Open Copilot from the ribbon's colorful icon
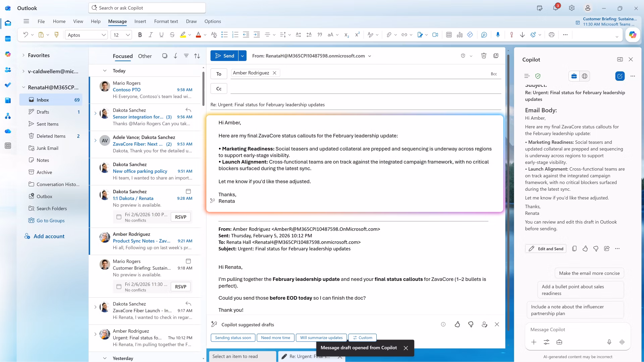 click(633, 35)
